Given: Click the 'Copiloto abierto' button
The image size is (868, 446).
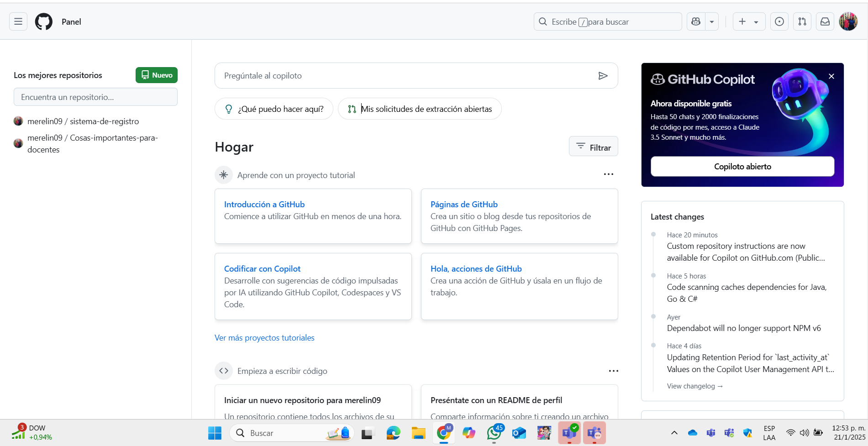Looking at the screenshot, I should (x=742, y=166).
